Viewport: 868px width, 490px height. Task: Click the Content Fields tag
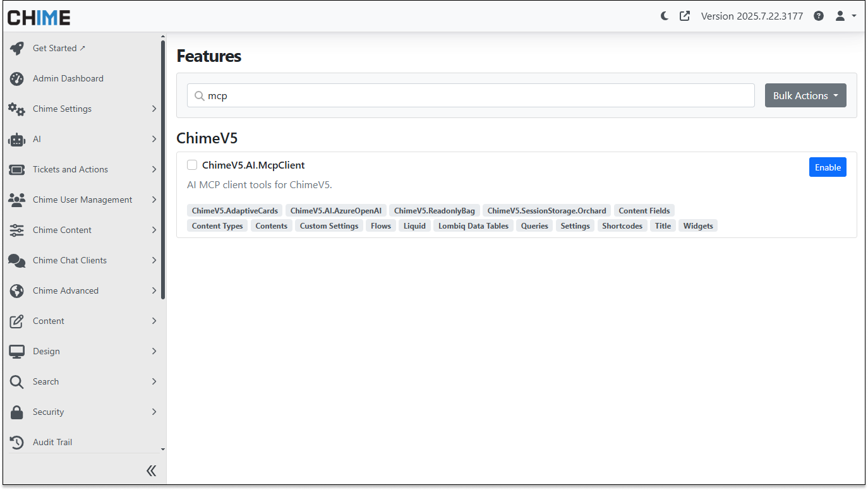pos(644,211)
